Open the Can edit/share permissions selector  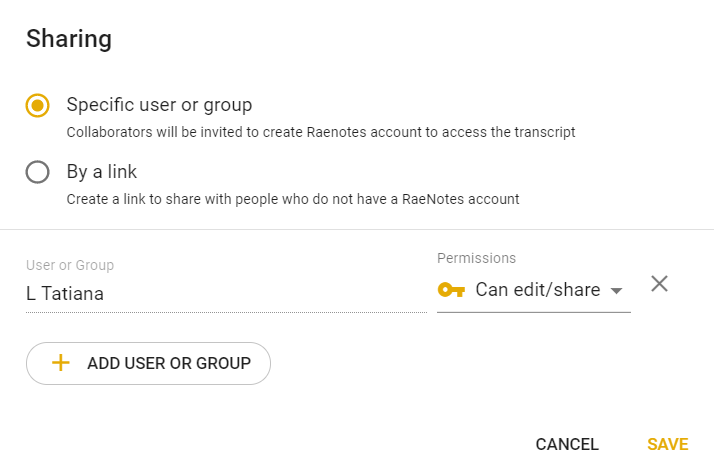[534, 290]
